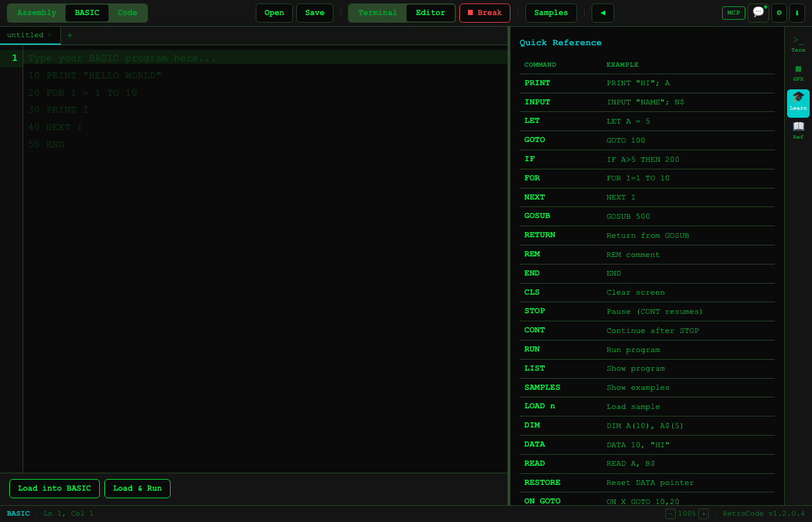Open the Samples list
This screenshot has height=522, width=812.
click(x=550, y=13)
